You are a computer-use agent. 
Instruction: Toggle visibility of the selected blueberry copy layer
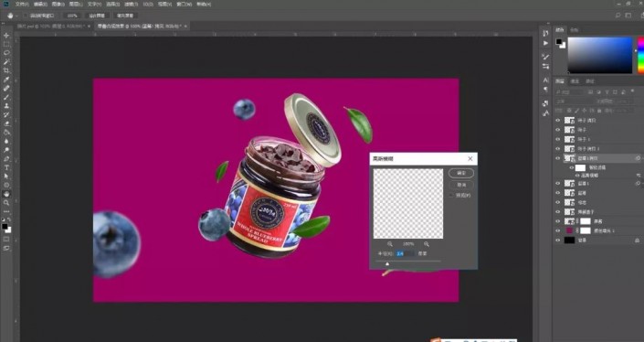point(558,158)
